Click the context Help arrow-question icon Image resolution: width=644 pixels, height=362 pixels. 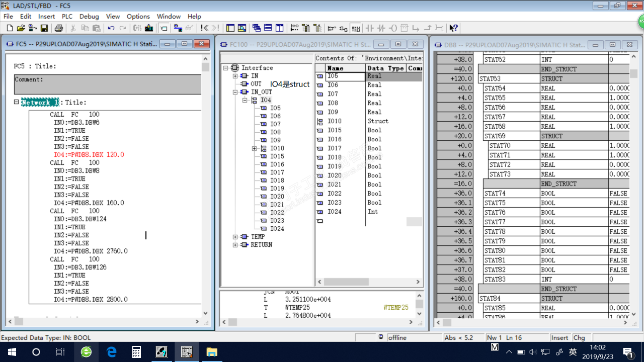[x=453, y=28]
